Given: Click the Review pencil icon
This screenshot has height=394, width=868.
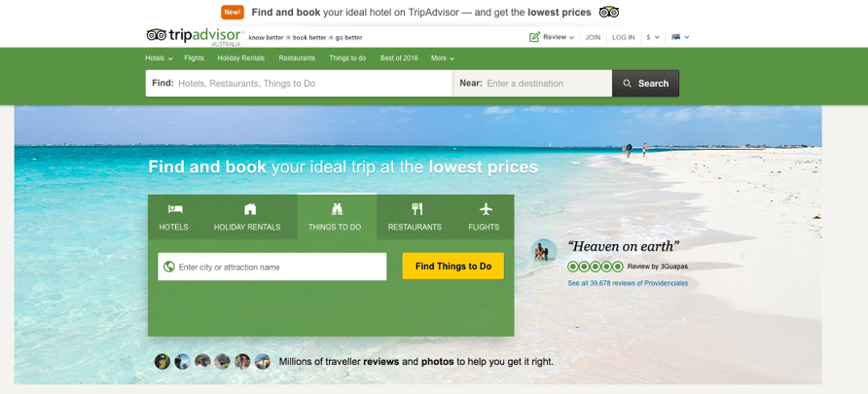Looking at the screenshot, I should (x=534, y=37).
